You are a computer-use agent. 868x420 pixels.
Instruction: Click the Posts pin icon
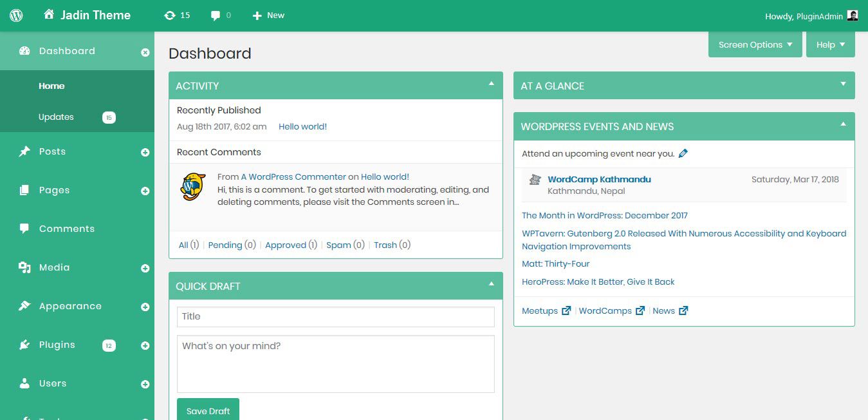[24, 151]
